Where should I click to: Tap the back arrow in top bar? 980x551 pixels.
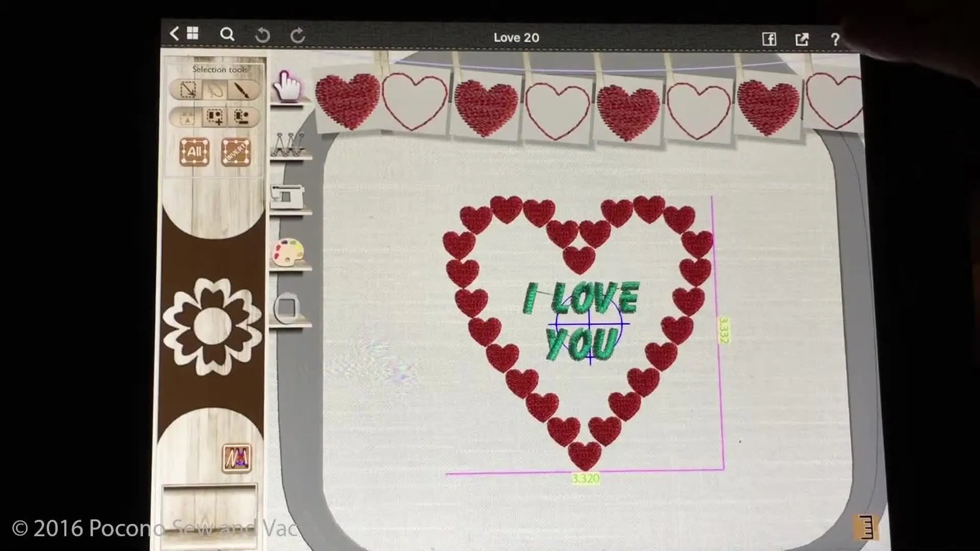point(175,34)
